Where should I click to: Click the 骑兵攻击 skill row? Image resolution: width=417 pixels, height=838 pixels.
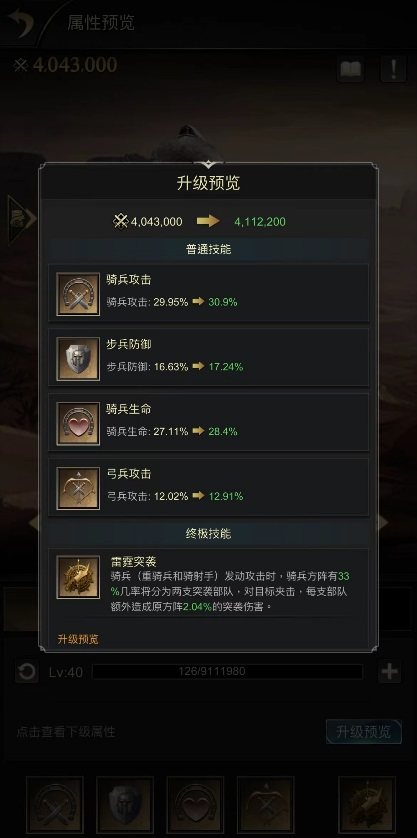(x=208, y=293)
